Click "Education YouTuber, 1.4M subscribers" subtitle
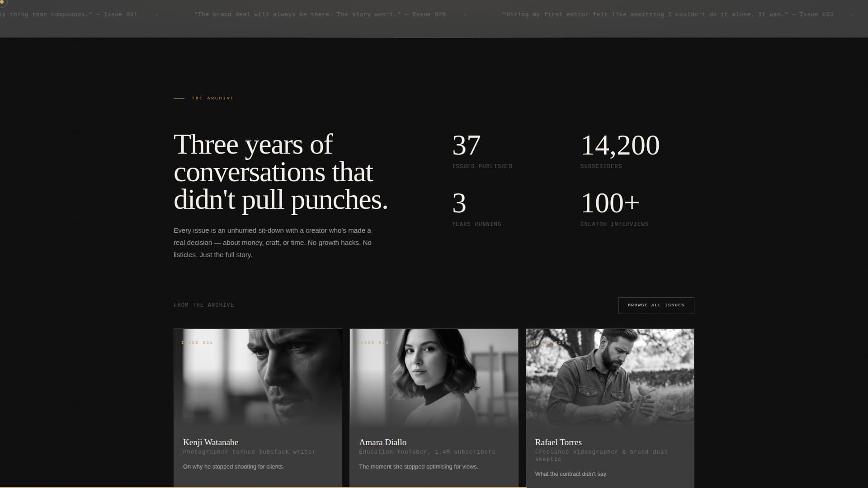The width and height of the screenshot is (868, 488). 427,452
